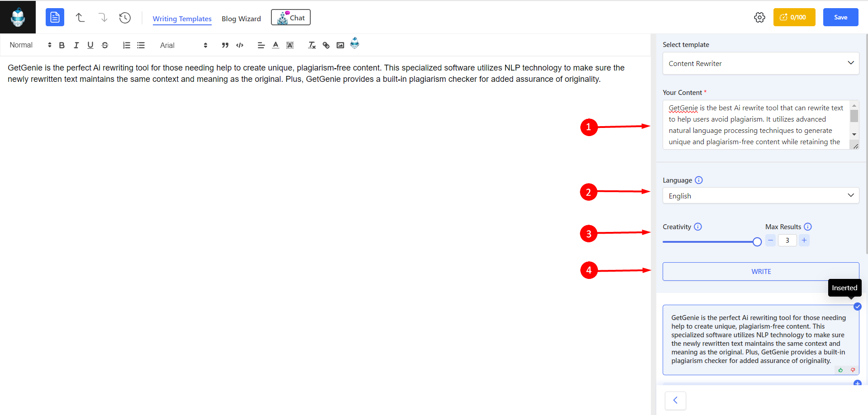Viewport: 868px width, 415px height.
Task: Insert an image
Action: tap(341, 45)
